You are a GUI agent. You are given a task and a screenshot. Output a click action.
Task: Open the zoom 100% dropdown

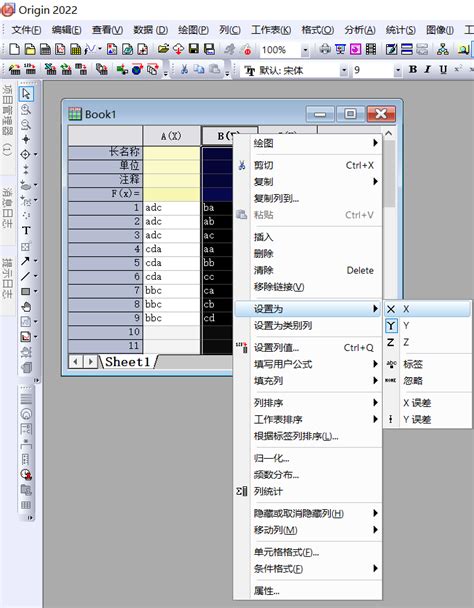305,50
